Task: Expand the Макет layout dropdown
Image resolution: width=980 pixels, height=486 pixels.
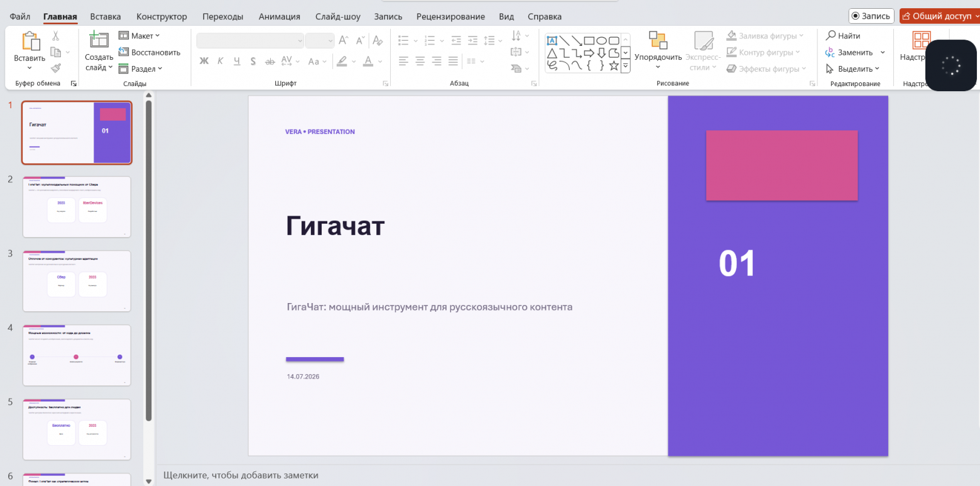Action: 139,36
